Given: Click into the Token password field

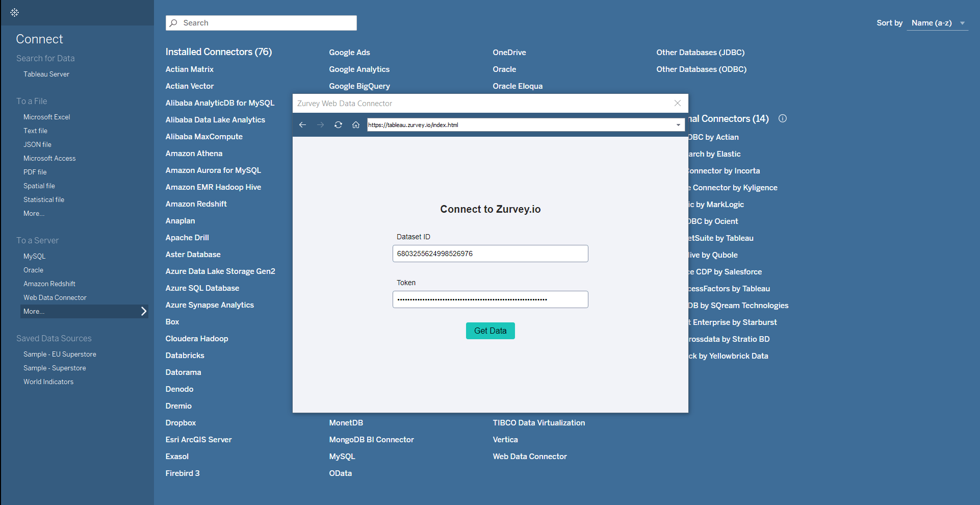Looking at the screenshot, I should (x=491, y=299).
